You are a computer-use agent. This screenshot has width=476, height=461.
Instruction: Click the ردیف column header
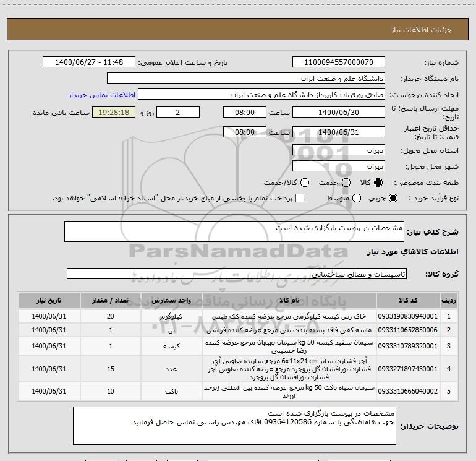pos(449,300)
